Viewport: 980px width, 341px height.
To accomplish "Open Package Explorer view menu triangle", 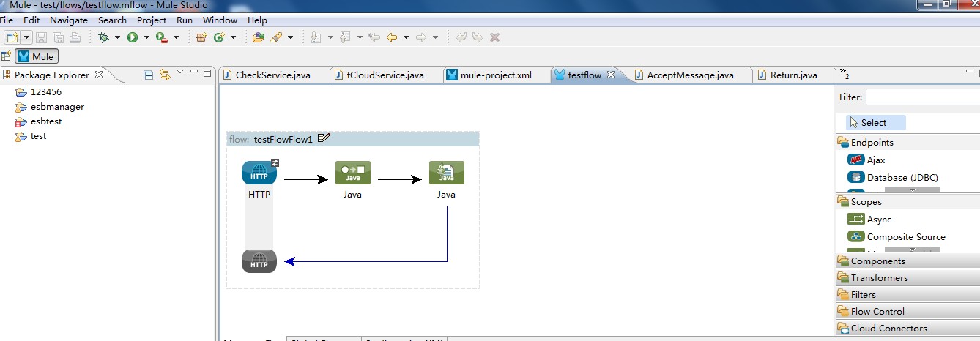I will (180, 72).
